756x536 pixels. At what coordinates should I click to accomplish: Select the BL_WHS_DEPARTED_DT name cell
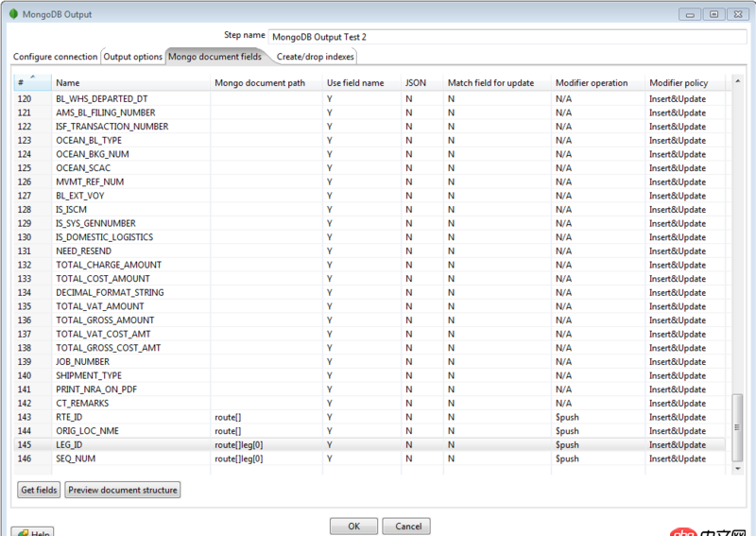[130, 99]
